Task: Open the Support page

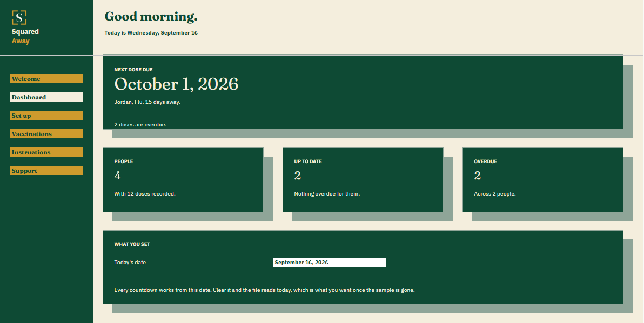Action: 46,171
